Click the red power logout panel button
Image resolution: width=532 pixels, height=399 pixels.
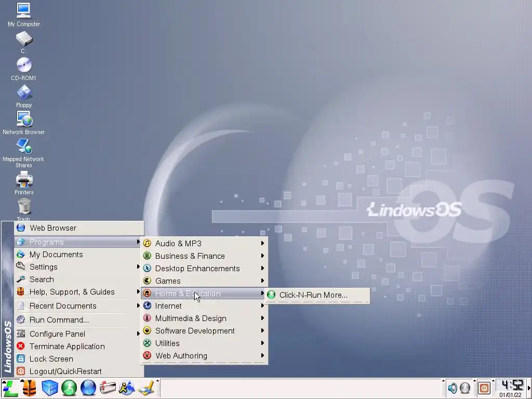(484, 388)
